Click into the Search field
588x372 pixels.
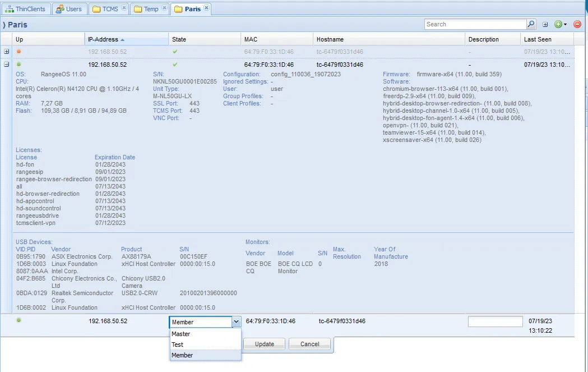tap(475, 24)
